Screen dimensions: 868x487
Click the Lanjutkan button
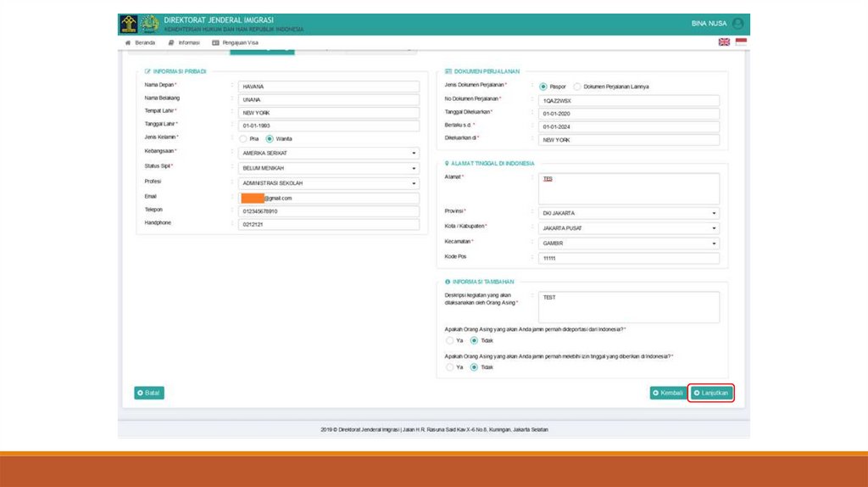(x=711, y=393)
